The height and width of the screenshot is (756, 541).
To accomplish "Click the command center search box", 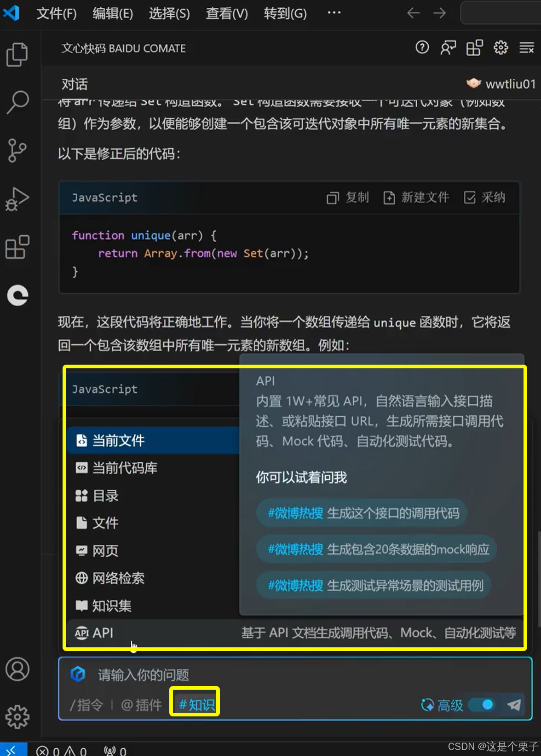I will (x=501, y=13).
